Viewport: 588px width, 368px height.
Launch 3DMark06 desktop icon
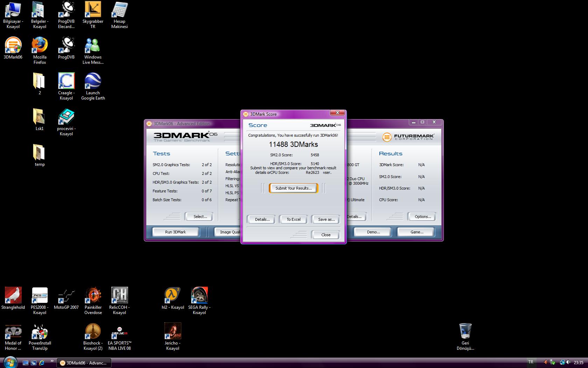pyautogui.click(x=13, y=48)
